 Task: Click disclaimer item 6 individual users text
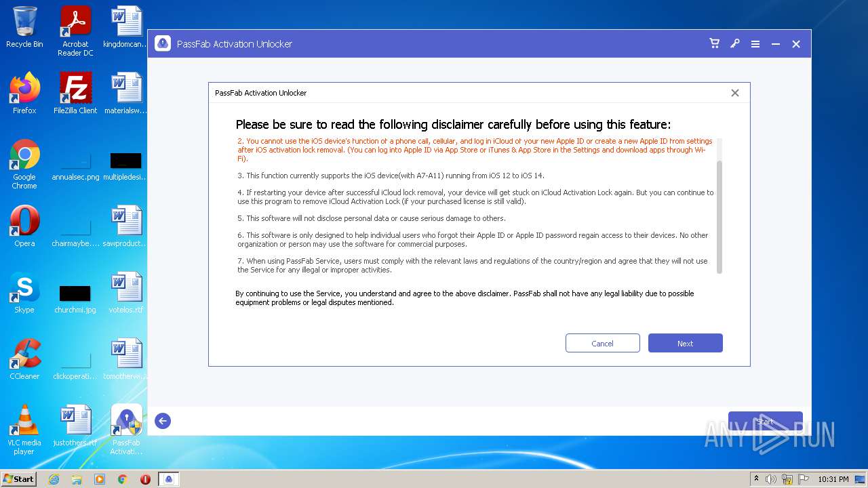(x=473, y=239)
